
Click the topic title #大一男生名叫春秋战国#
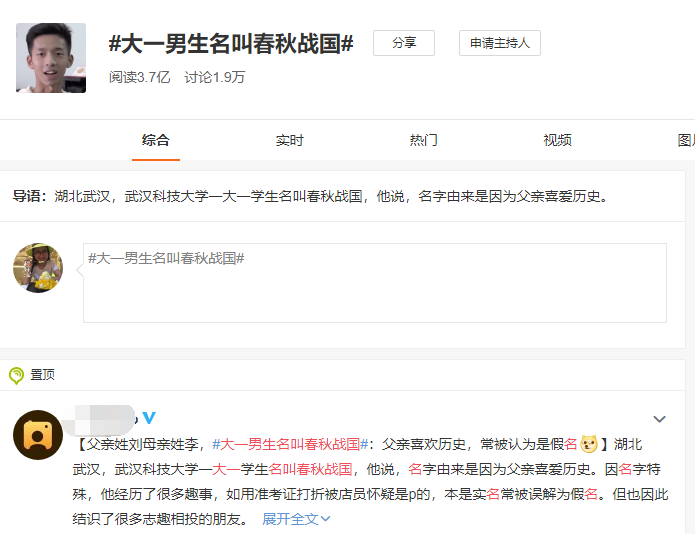click(x=231, y=44)
